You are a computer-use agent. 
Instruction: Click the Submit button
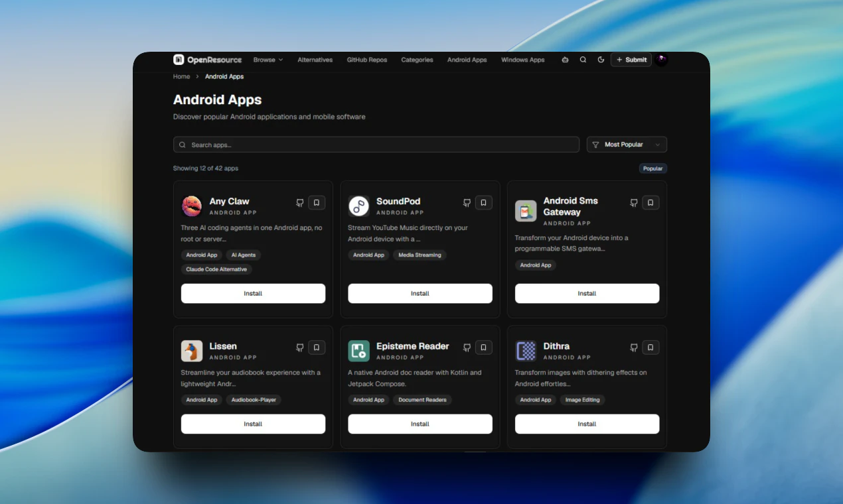coord(631,60)
